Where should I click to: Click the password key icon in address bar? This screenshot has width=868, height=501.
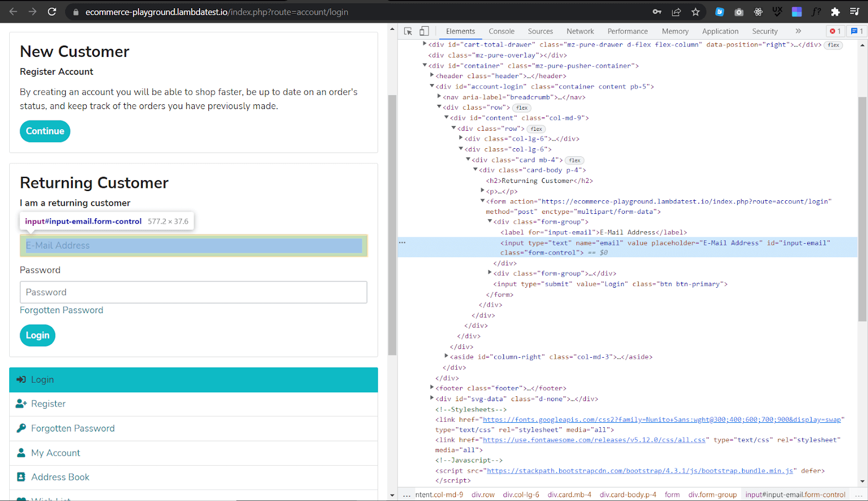point(656,11)
